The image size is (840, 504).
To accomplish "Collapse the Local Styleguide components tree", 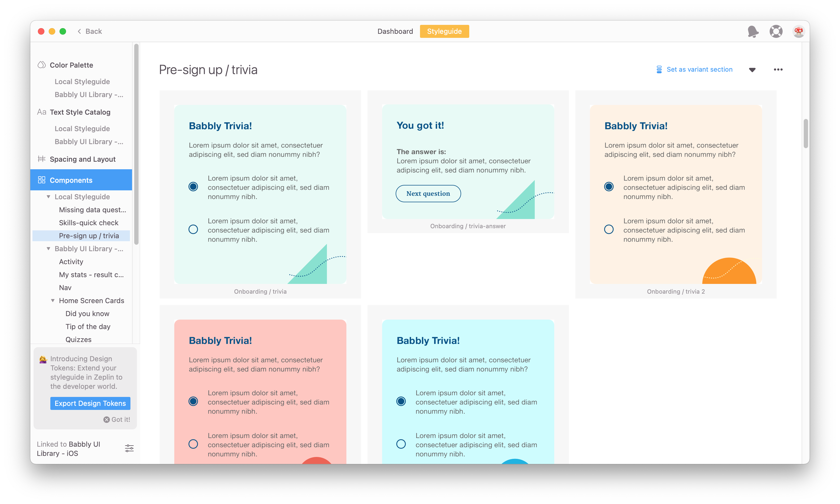I will (x=48, y=197).
